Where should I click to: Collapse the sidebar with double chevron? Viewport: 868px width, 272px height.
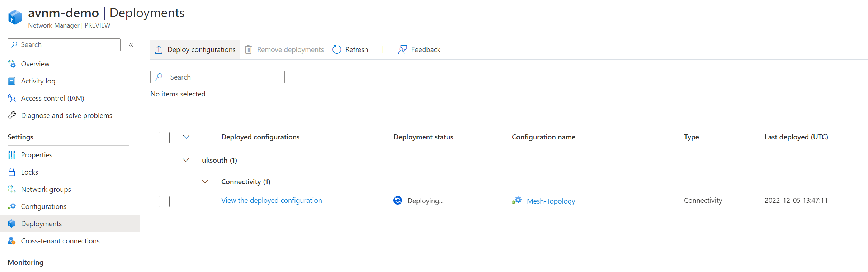click(131, 45)
